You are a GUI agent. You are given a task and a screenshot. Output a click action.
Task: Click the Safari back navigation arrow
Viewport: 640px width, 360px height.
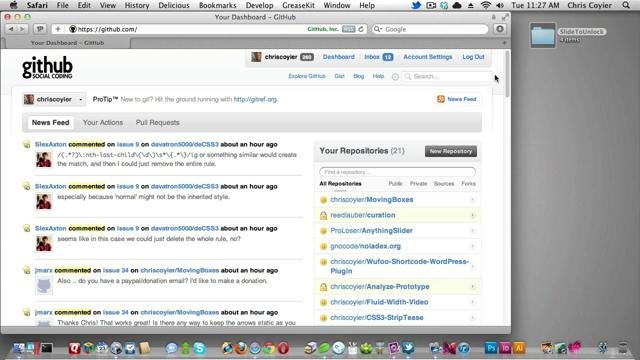pyautogui.click(x=11, y=29)
